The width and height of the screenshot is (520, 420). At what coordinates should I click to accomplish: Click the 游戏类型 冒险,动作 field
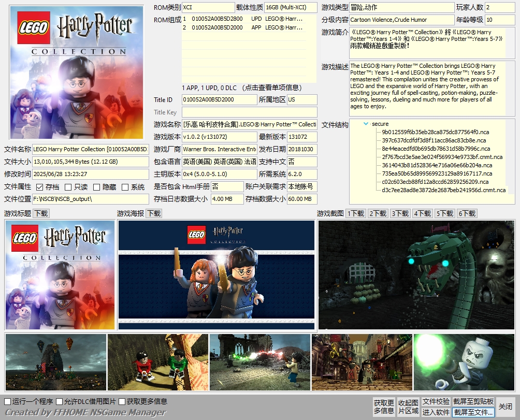tap(401, 7)
